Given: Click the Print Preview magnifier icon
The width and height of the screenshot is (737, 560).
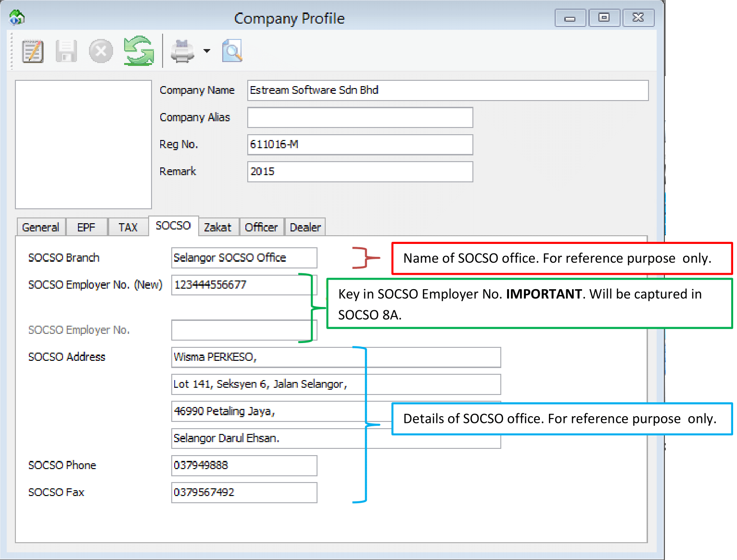Looking at the screenshot, I should point(232,51).
